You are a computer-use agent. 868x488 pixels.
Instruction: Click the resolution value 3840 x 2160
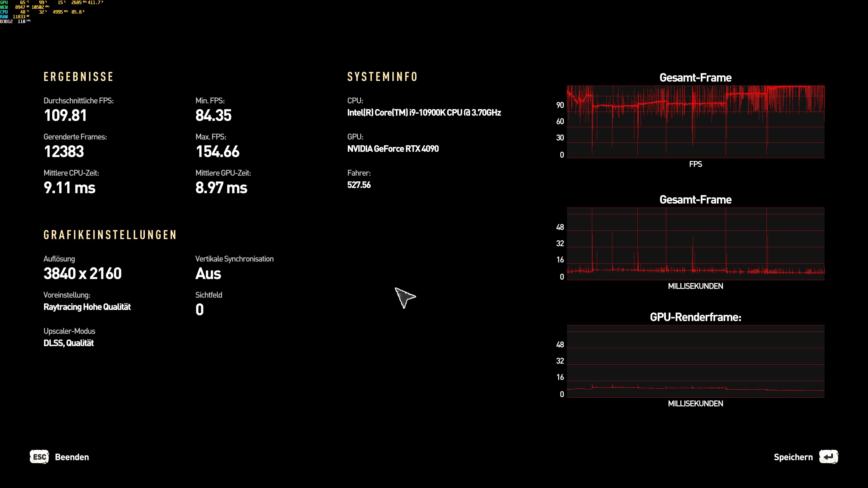(83, 273)
